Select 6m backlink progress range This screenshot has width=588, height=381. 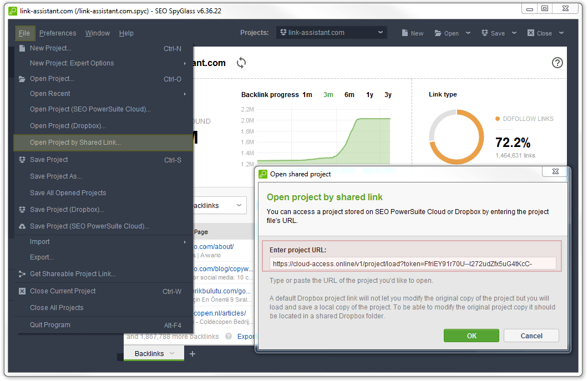(x=349, y=94)
